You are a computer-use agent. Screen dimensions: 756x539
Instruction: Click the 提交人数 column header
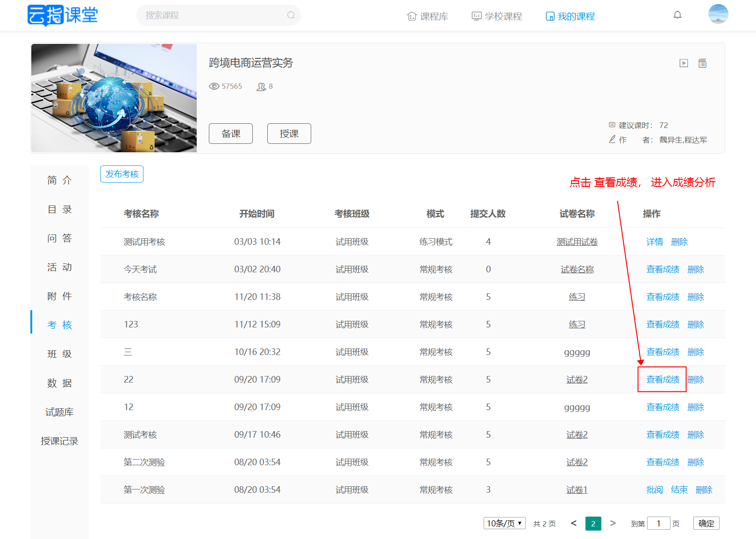click(x=488, y=214)
